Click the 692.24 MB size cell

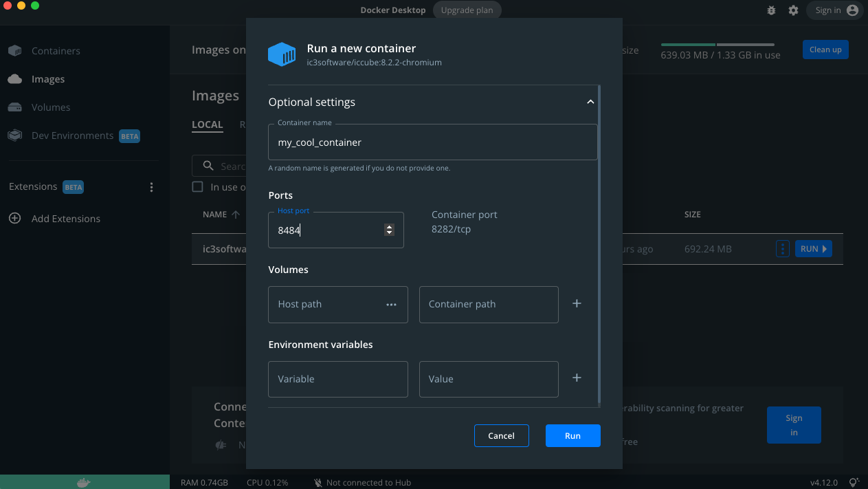click(708, 249)
